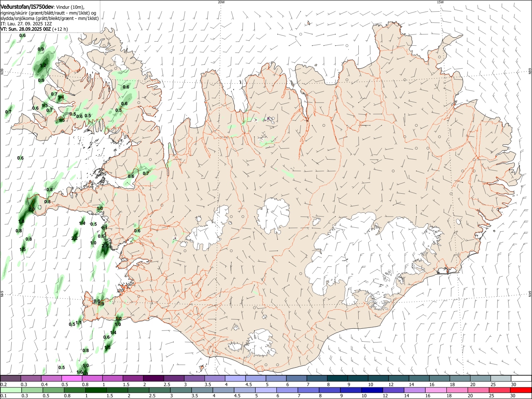Select upper scale swatch between 6 and 7
Screen dimensions: 532x399
tap(296, 378)
